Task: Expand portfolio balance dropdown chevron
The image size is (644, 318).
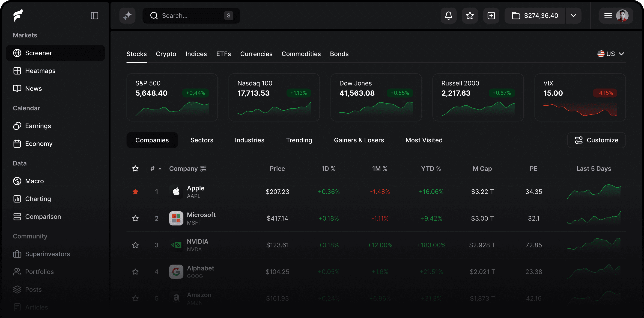Action: point(573,16)
